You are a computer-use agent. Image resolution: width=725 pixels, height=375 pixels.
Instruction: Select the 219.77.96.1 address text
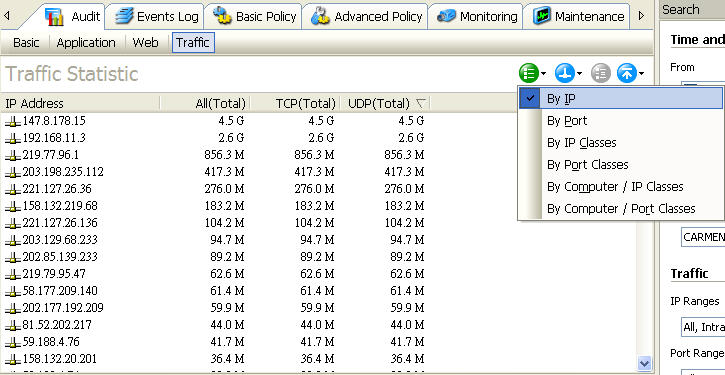(50, 155)
